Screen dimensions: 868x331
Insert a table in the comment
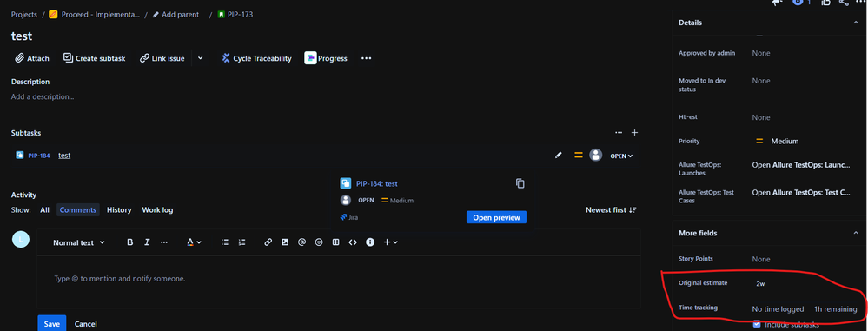(335, 242)
